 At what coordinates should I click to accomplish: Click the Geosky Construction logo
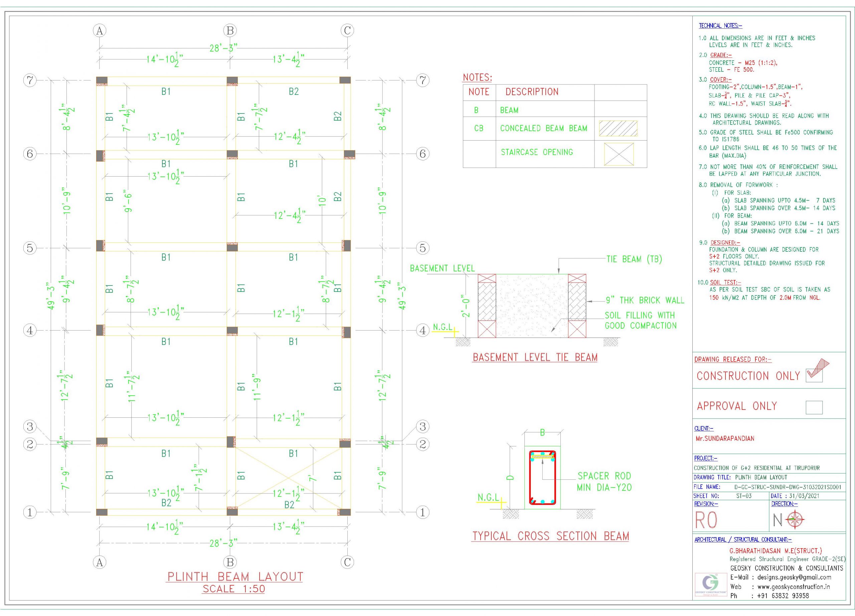(710, 584)
